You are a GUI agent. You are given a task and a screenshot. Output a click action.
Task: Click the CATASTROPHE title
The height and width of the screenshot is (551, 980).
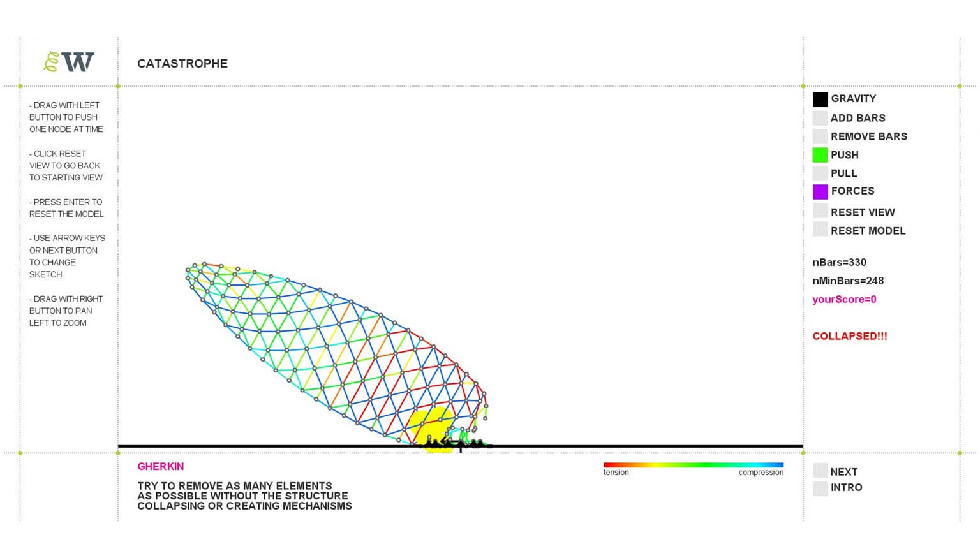(182, 64)
